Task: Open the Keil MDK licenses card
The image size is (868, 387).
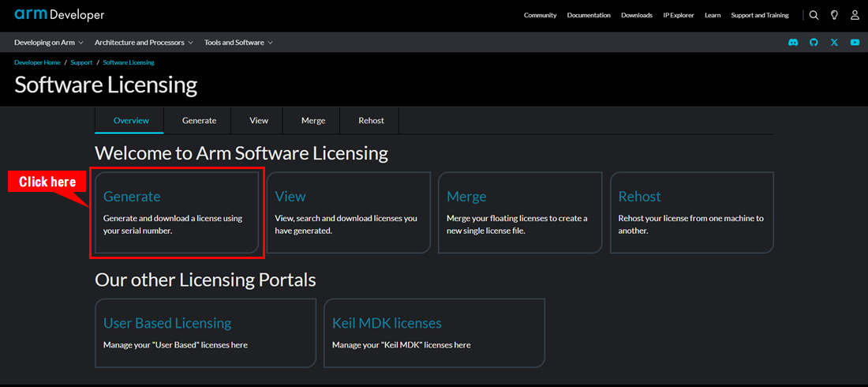Action: click(434, 333)
